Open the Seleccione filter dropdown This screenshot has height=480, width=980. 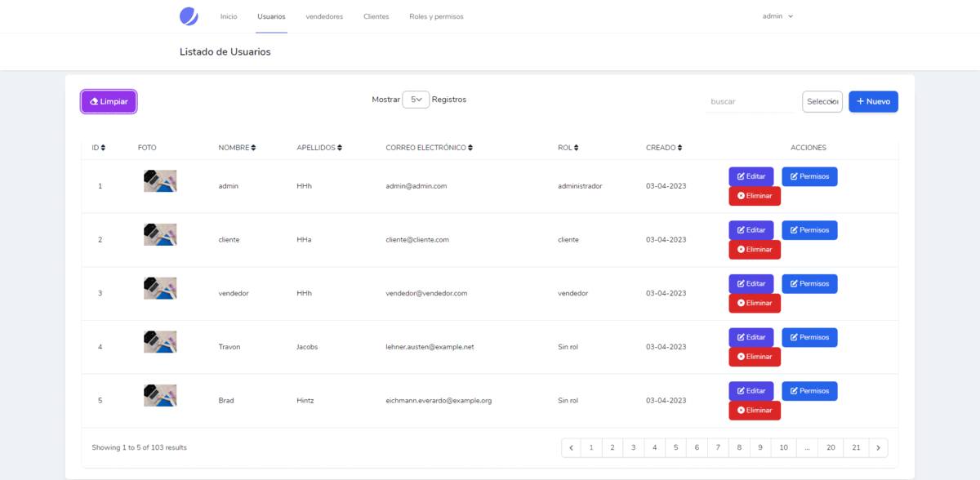point(822,101)
